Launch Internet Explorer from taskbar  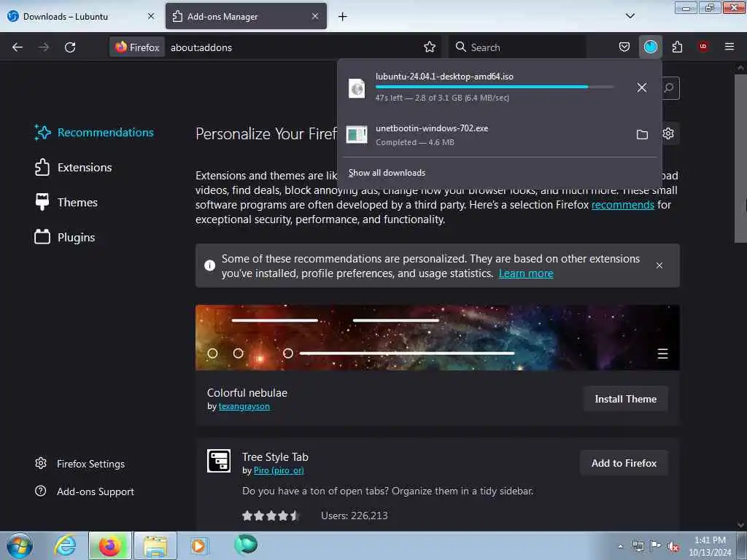65,545
